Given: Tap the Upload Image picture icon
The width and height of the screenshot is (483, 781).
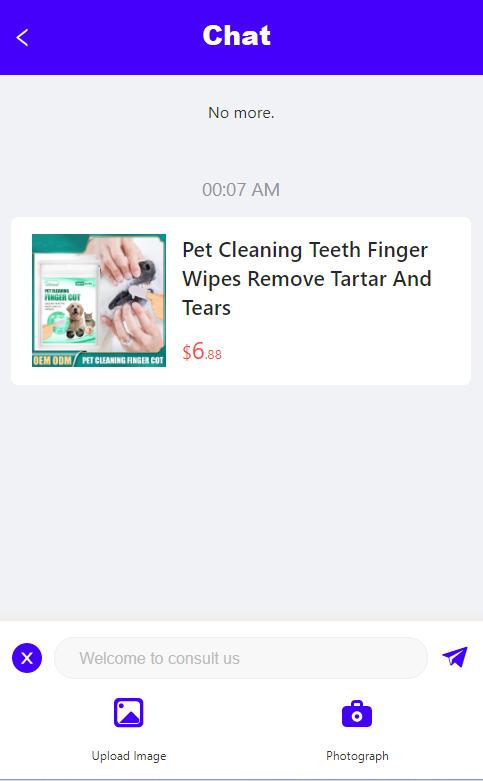Looking at the screenshot, I should [x=128, y=713].
